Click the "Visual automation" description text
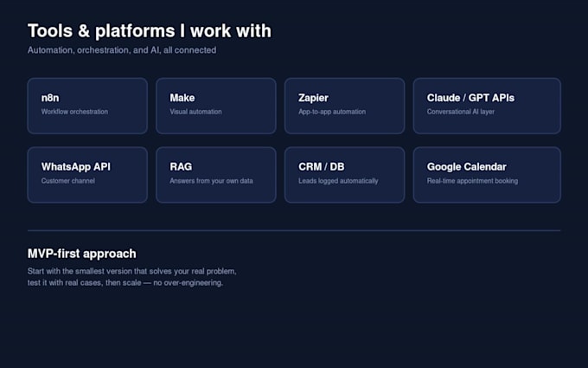Screen dimensions: 588x368 (x=195, y=112)
